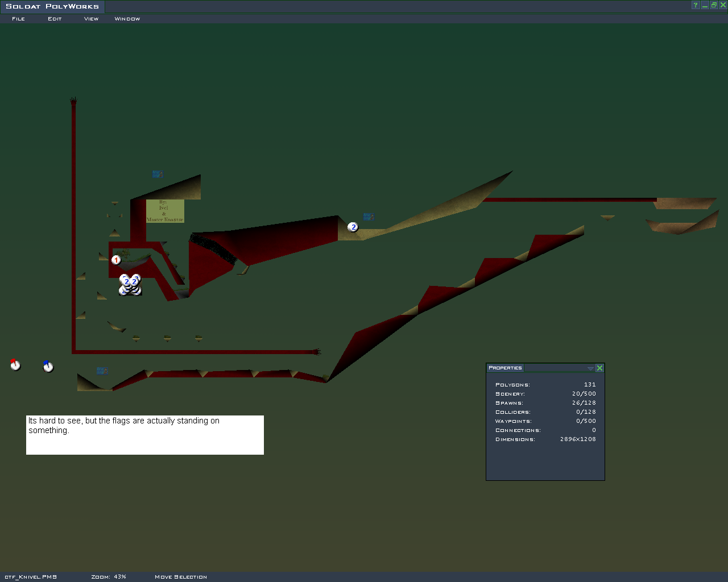This screenshot has height=582, width=728.
Task: Open the File menu
Action: 19,19
